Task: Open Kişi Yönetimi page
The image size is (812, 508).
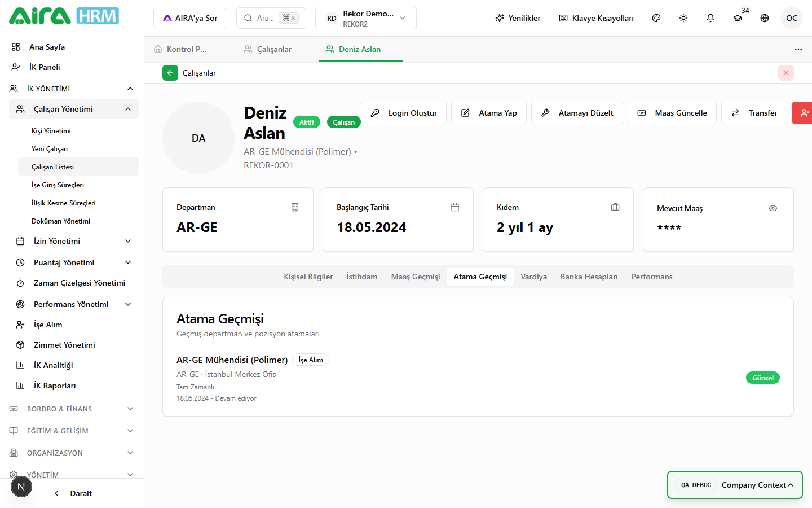Action: coord(78,130)
